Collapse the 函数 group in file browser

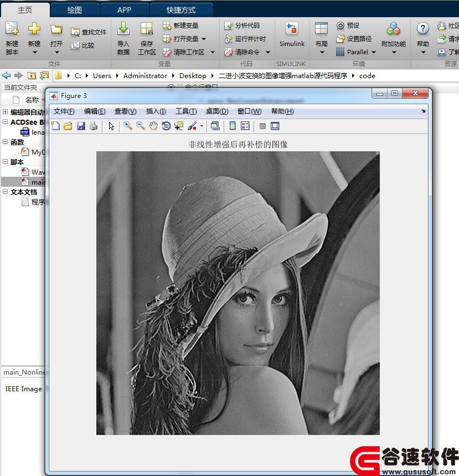coord(5,141)
